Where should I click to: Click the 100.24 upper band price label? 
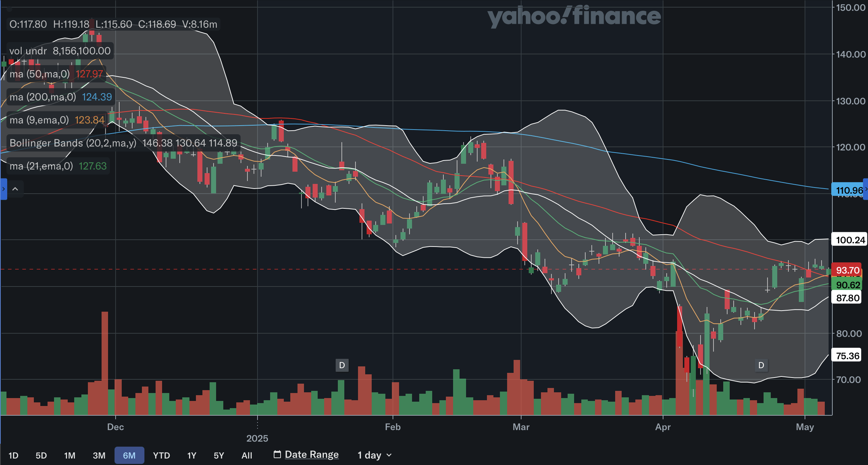[849, 240]
